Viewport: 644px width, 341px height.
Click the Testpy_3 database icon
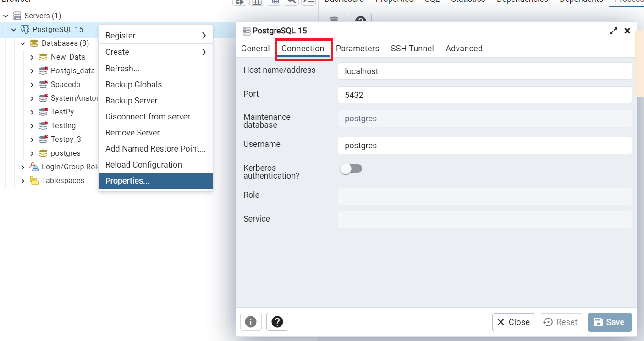point(44,140)
